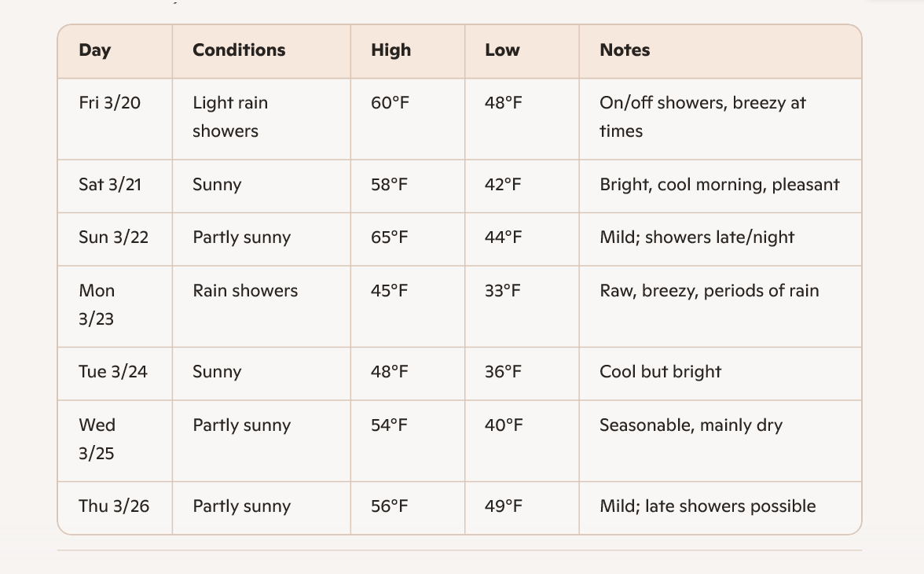The image size is (924, 574).
Task: Click the Conditions column header
Action: point(239,50)
